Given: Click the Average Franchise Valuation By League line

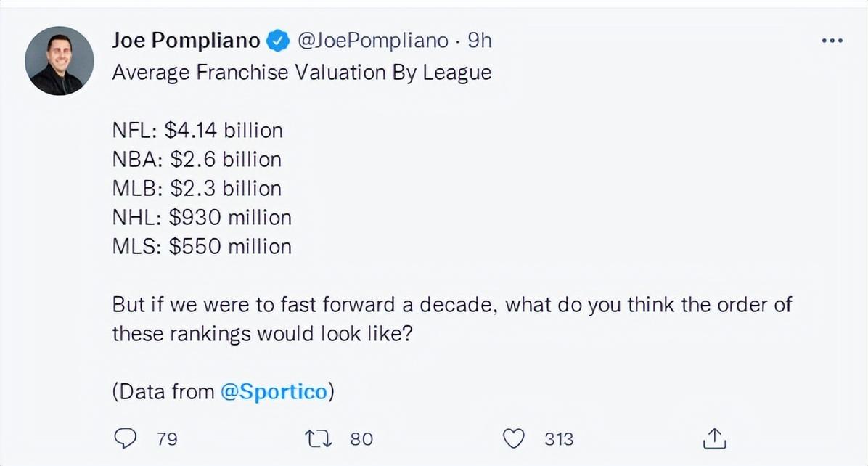Looking at the screenshot, I should (x=301, y=73).
